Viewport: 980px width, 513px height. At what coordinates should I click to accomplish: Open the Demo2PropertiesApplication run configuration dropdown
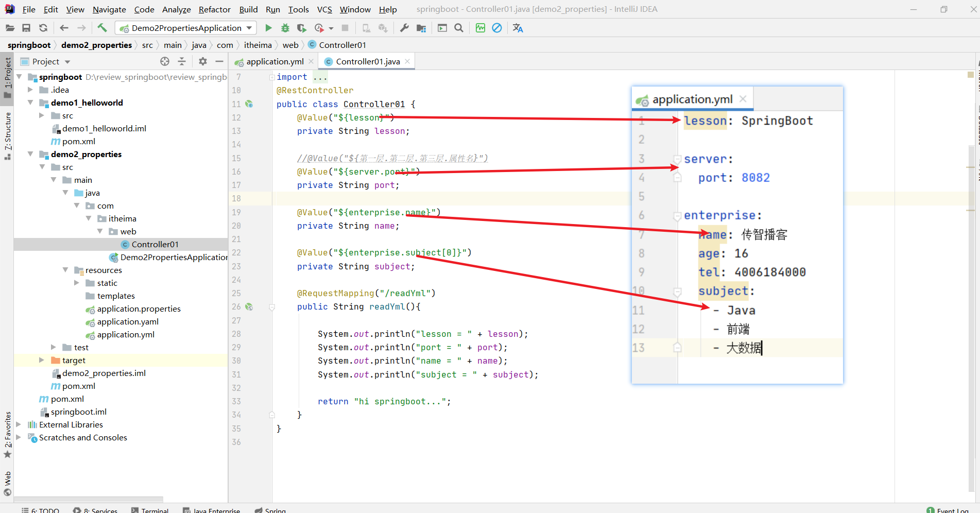tap(185, 28)
